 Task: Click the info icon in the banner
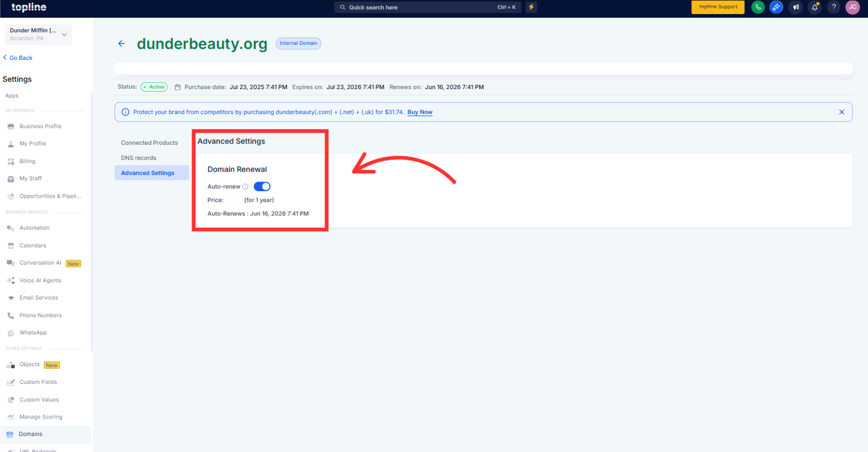coord(125,112)
